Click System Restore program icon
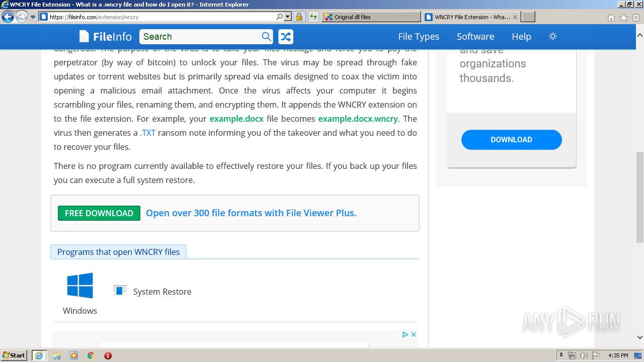This screenshot has height=362, width=644. tap(120, 291)
